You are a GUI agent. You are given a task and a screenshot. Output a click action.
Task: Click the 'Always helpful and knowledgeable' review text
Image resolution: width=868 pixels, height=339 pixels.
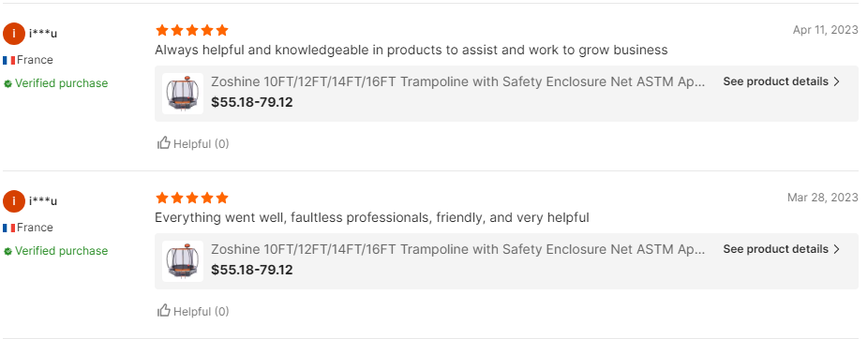(412, 51)
